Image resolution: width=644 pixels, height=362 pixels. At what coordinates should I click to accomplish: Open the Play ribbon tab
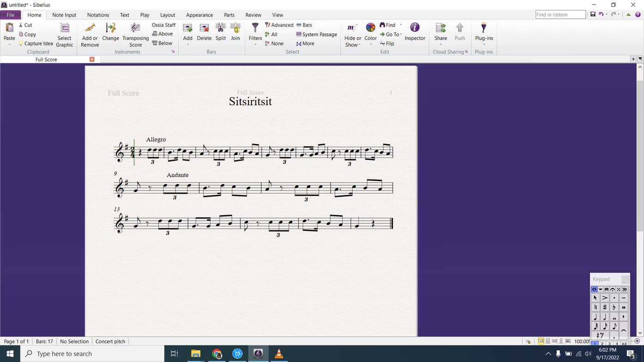(x=144, y=14)
